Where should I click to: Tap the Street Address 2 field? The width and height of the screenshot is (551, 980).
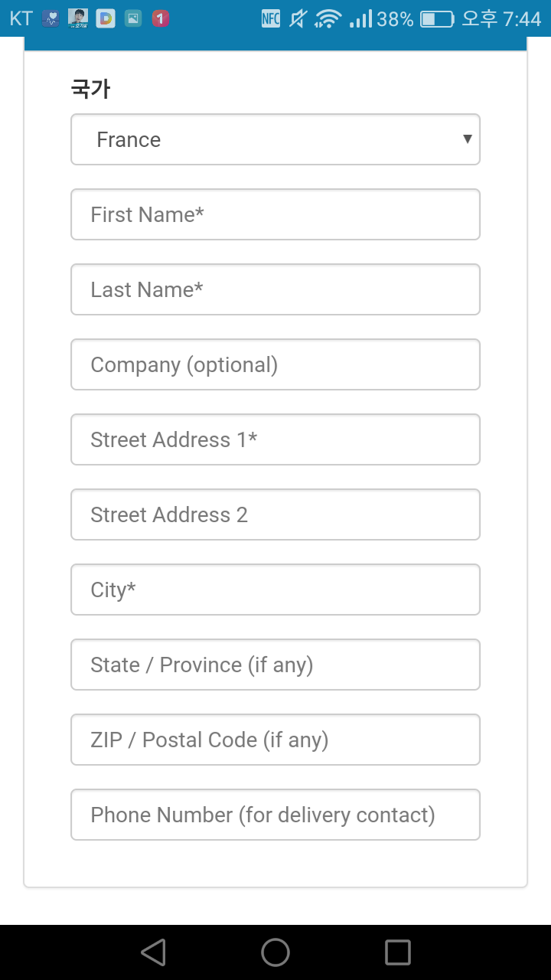point(275,514)
